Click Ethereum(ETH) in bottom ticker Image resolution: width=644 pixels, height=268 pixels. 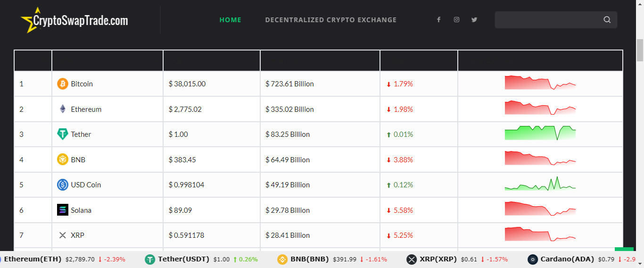click(x=33, y=259)
